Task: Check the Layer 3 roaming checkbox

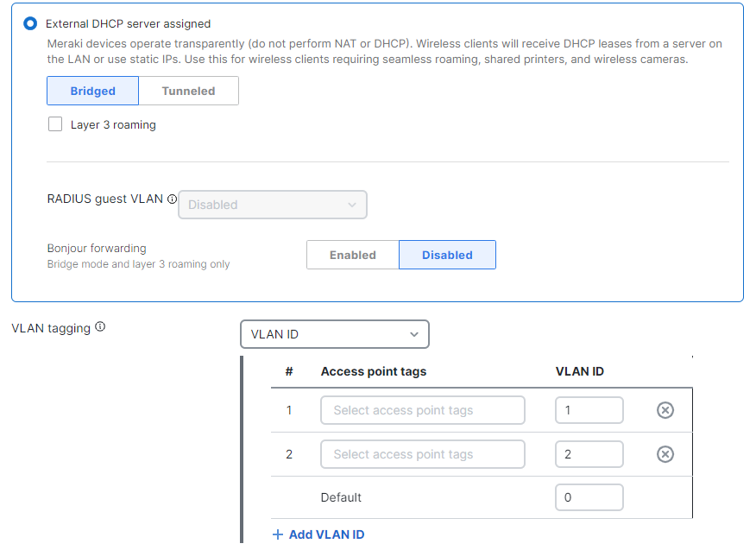Action: point(55,124)
